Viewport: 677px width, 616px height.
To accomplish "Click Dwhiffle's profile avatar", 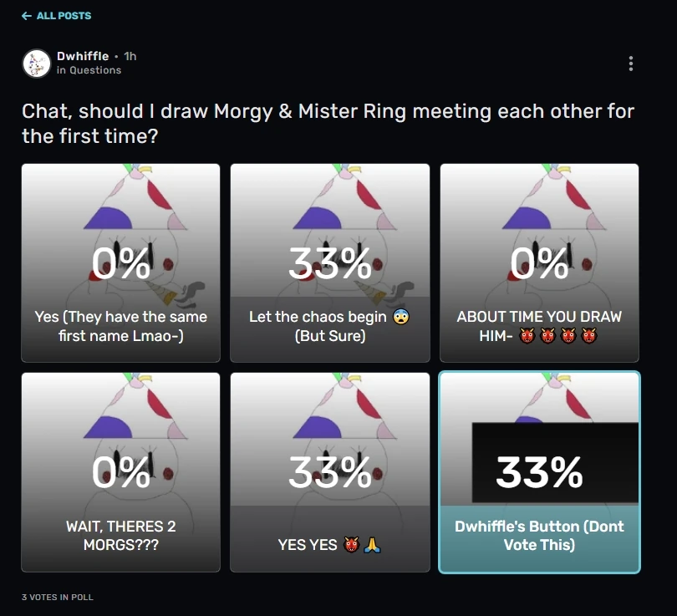I will tap(36, 64).
